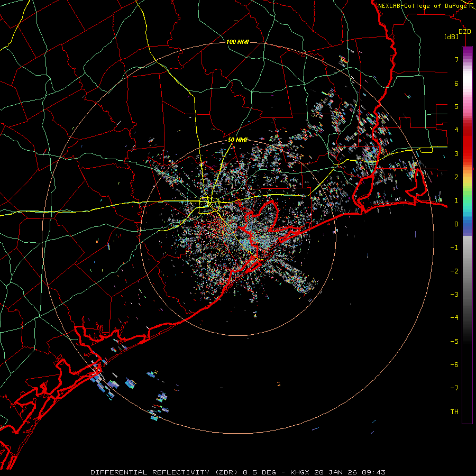Image resolution: width=476 pixels, height=476 pixels.
Task: Click the "100 NMI" range ring label
Action: 237,42
